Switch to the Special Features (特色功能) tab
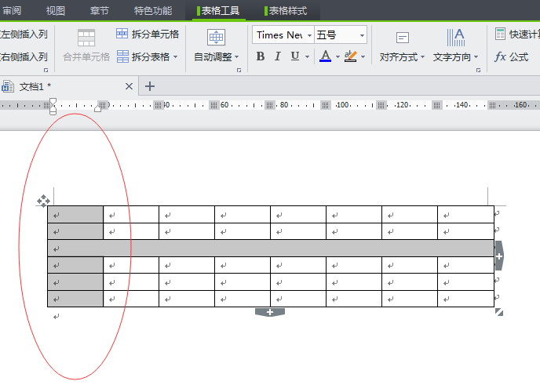The height and width of the screenshot is (392, 540). pos(152,11)
